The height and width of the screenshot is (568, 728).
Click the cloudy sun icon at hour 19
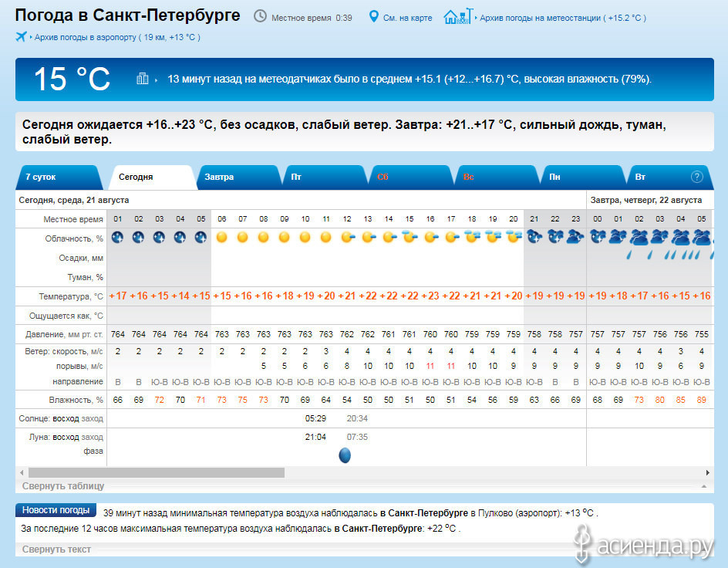click(x=493, y=237)
